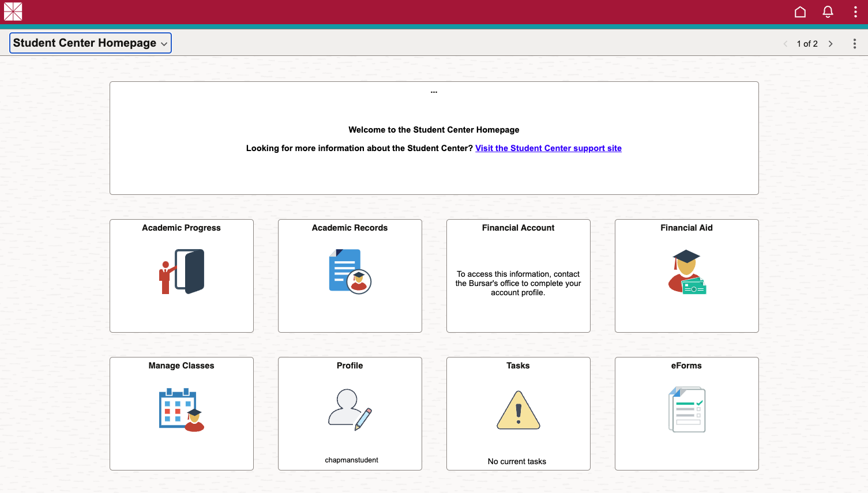The image size is (868, 493).
Task: Click the Tasks warning triangle icon
Action: [518, 410]
